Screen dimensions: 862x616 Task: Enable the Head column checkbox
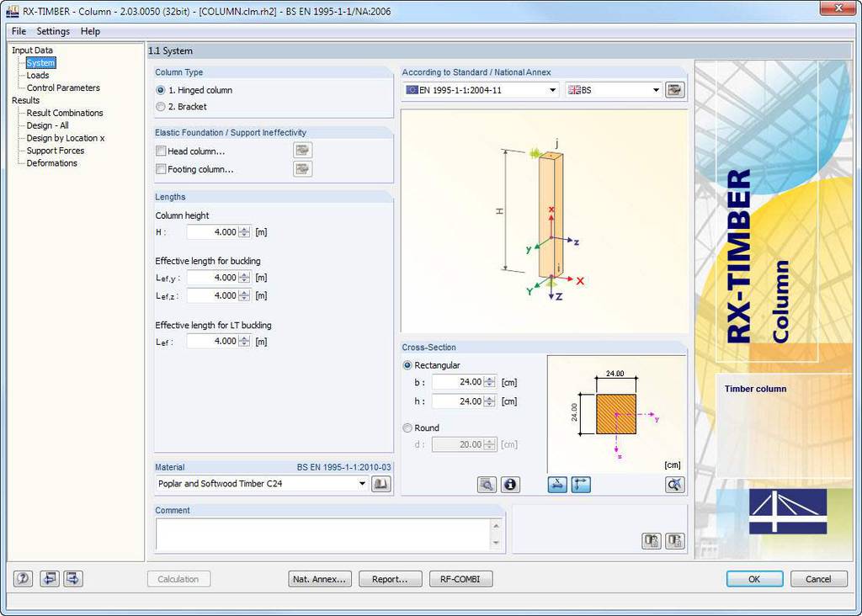pos(161,151)
